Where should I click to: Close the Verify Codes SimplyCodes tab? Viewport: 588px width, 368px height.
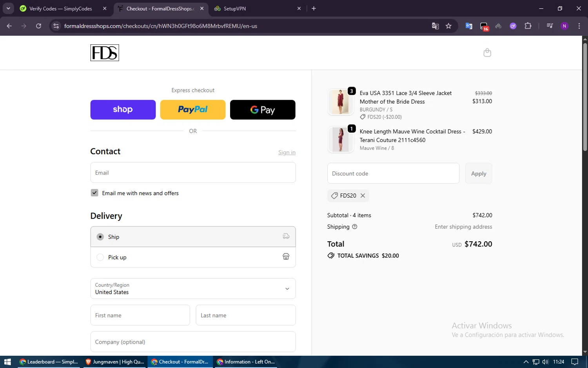tap(105, 8)
